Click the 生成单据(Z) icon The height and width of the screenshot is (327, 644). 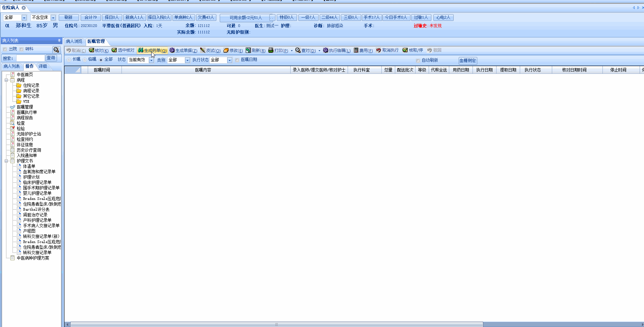coord(172,50)
